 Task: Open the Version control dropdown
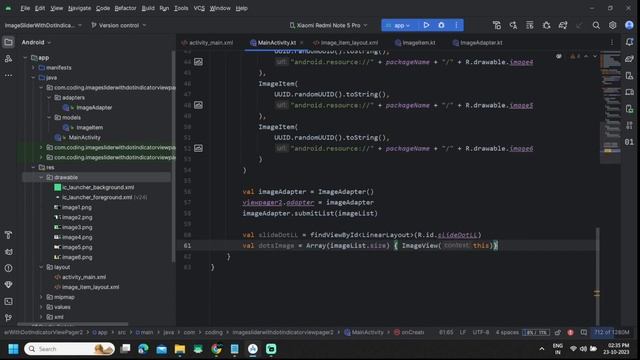point(118,25)
